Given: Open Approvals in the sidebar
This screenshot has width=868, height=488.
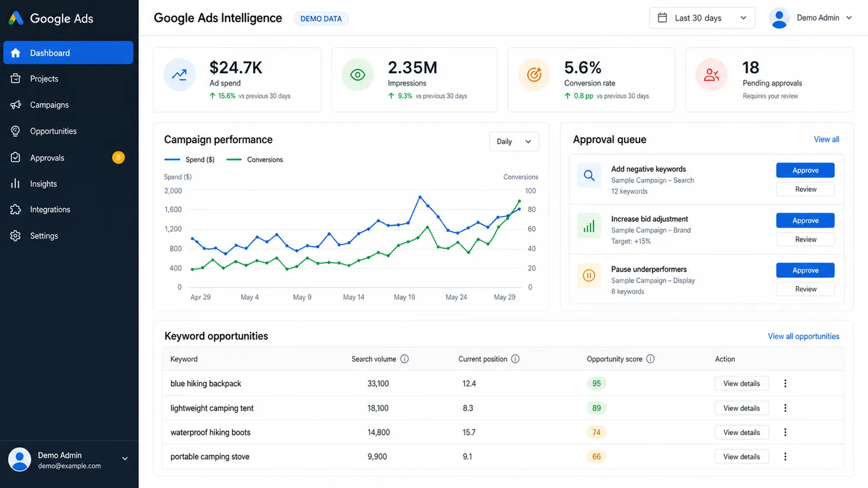Looking at the screenshot, I should pyautogui.click(x=68, y=157).
